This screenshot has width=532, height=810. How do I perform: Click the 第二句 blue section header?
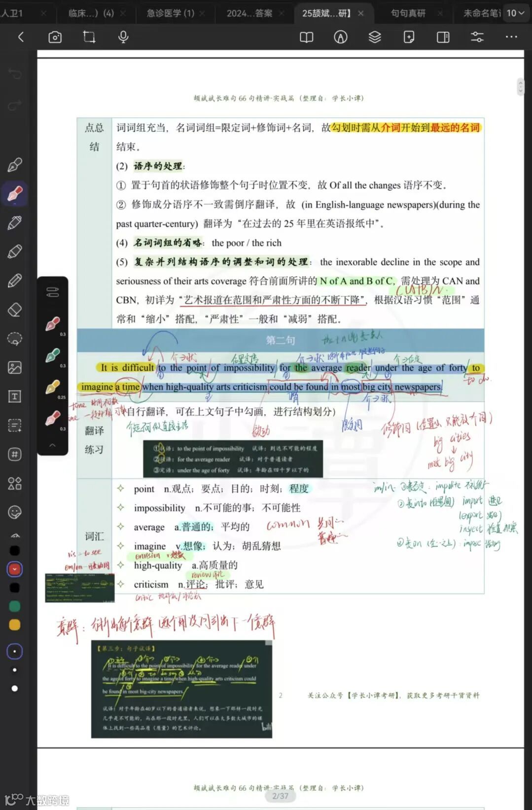(x=281, y=340)
